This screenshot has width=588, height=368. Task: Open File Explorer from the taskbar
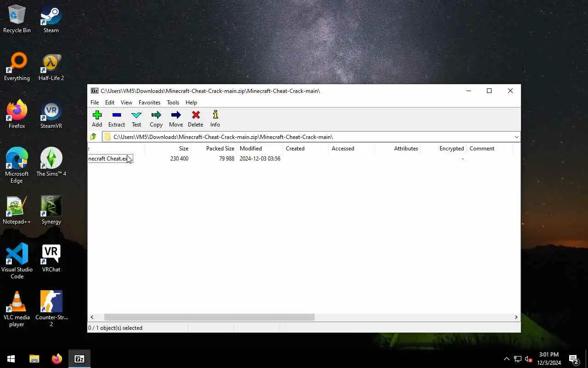pyautogui.click(x=34, y=359)
